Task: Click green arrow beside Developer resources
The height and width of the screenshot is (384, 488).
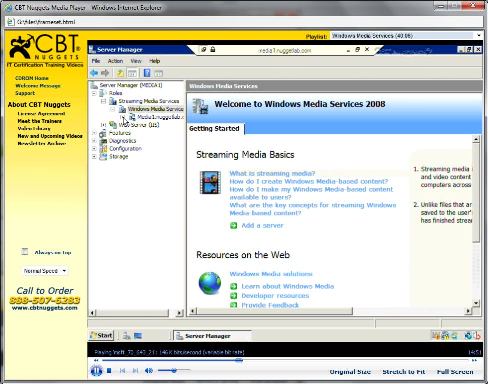Action: 234,296
